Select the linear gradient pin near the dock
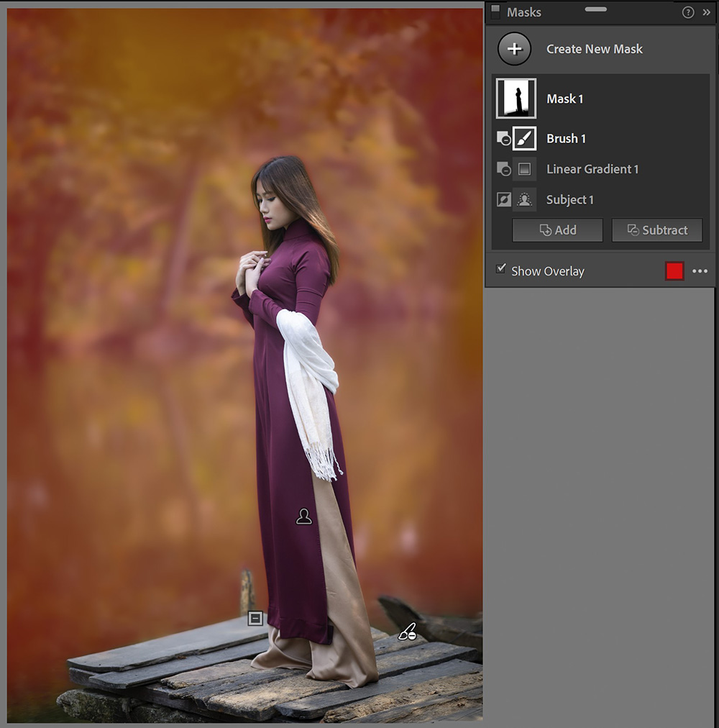 (255, 618)
